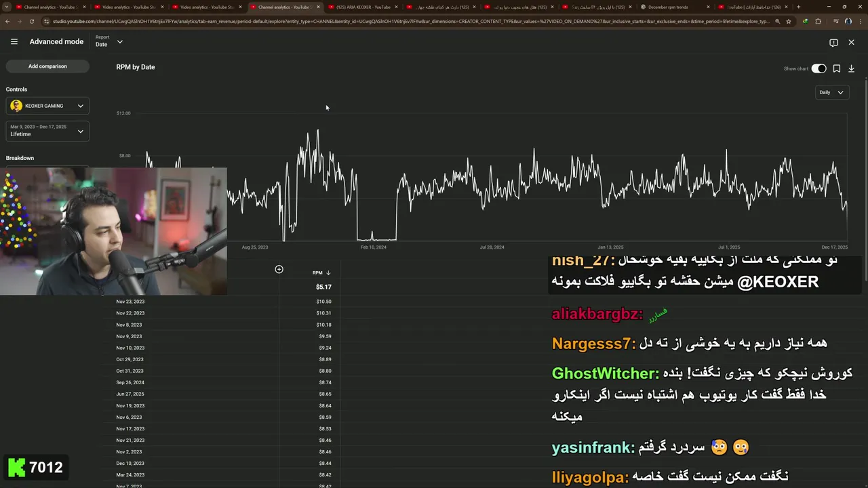This screenshot has width=868, height=488.
Task: Click KEOXER GAMING channel avatar
Action: click(16, 106)
